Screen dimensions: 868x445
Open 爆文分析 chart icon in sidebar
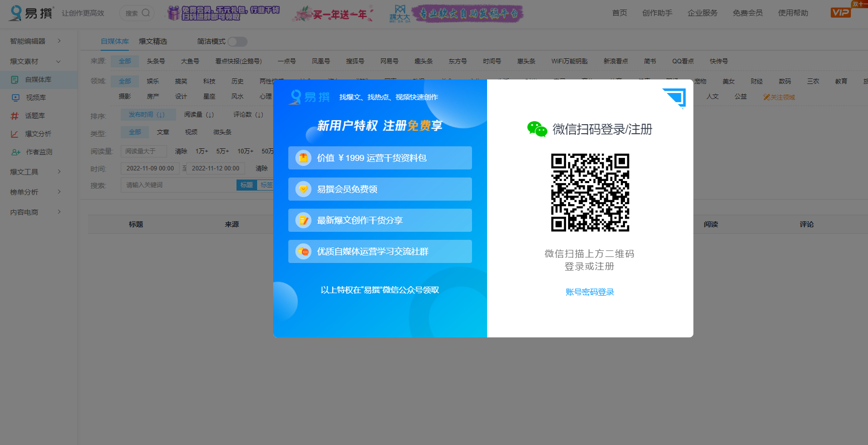pos(15,134)
